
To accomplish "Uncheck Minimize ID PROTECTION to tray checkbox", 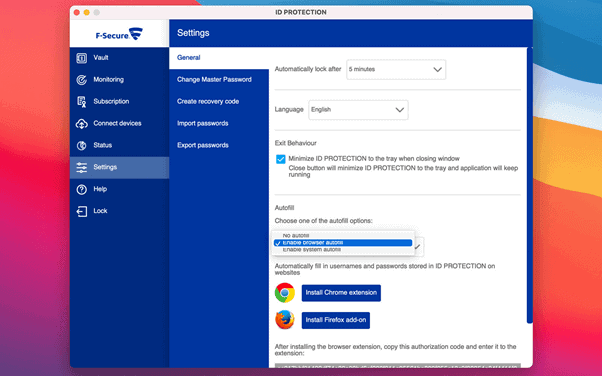I will [x=281, y=159].
